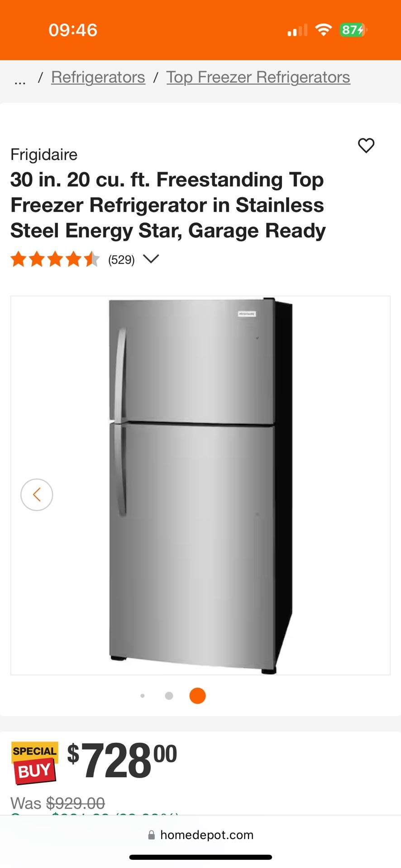The width and height of the screenshot is (401, 868).
Task: Tap the Special Buy badge
Action: 35,763
